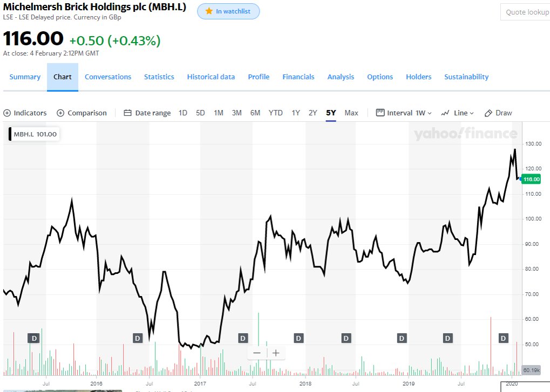Switch to the Analysis tab
The width and height of the screenshot is (550, 392).
341,77
